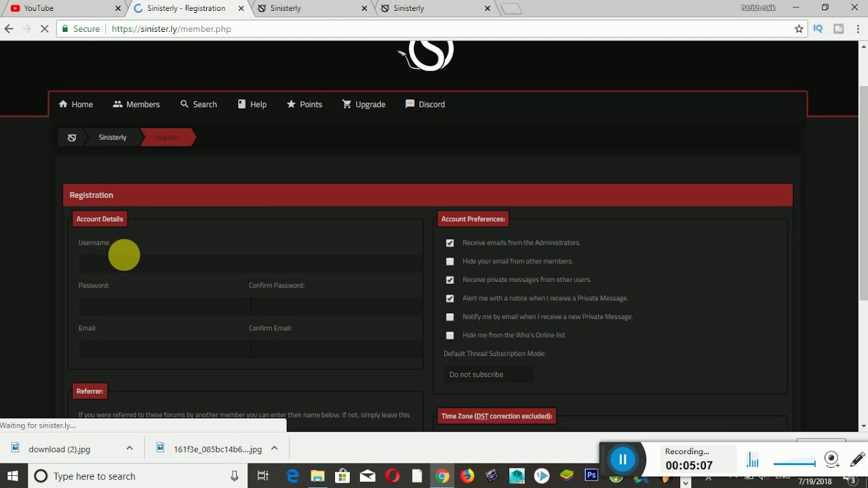The image size is (868, 488).
Task: Select the recorder pencil annotation tool
Action: [x=856, y=460]
